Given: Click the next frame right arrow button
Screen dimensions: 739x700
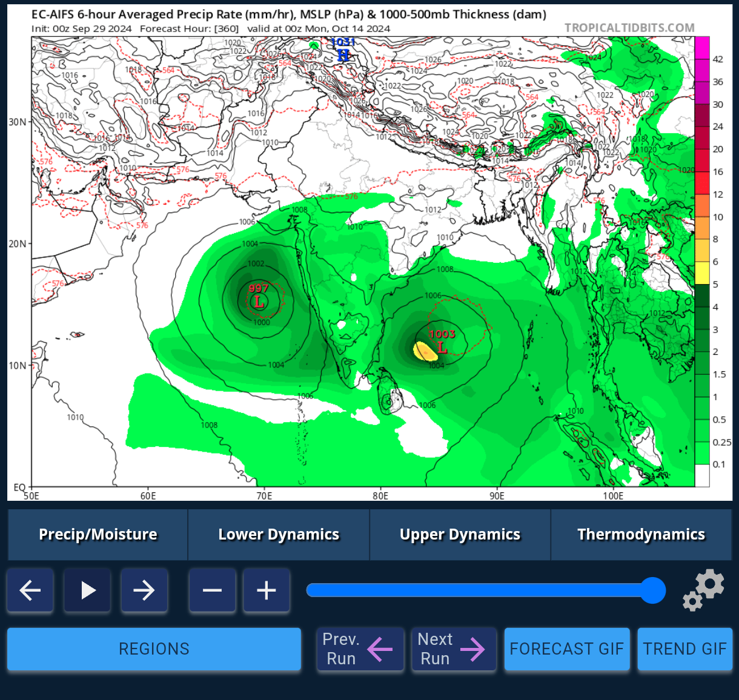Looking at the screenshot, I should click(x=144, y=590).
